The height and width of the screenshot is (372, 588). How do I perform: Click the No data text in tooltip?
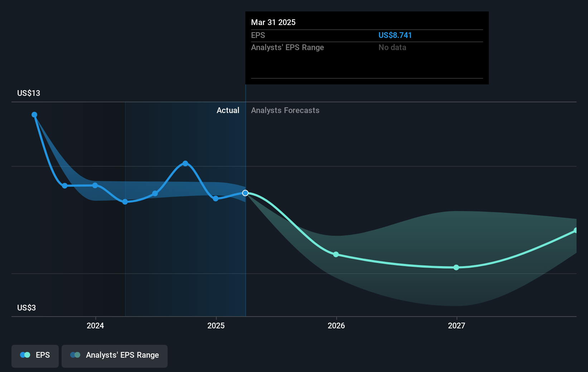click(x=392, y=47)
